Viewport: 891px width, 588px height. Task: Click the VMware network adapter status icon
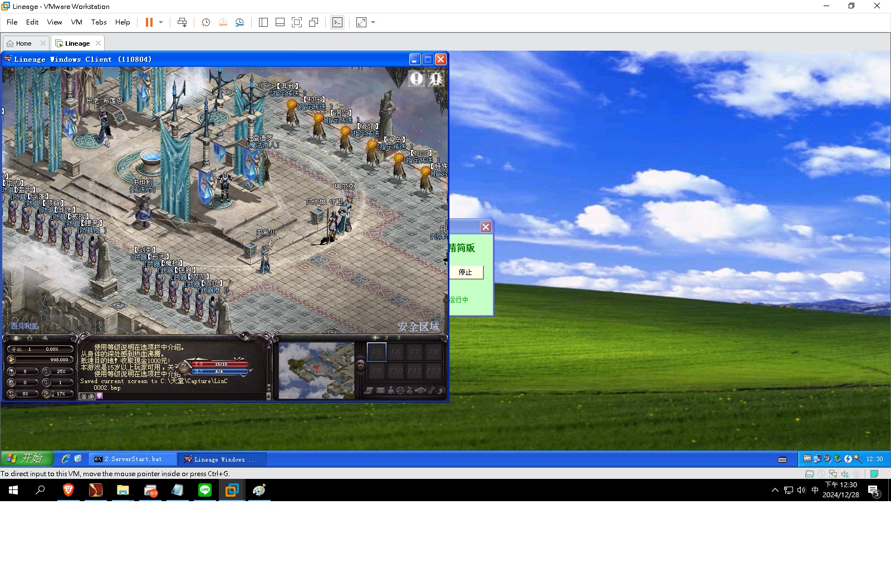pyautogui.click(x=833, y=474)
